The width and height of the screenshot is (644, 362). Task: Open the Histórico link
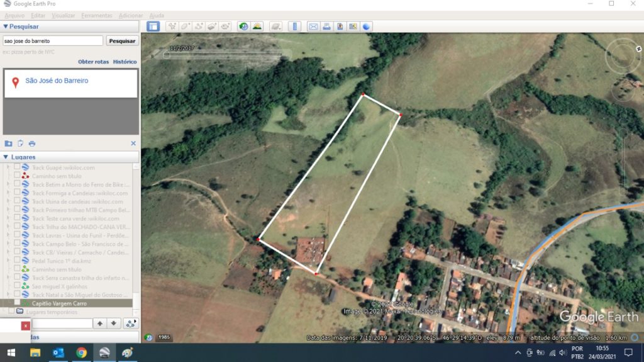point(125,62)
